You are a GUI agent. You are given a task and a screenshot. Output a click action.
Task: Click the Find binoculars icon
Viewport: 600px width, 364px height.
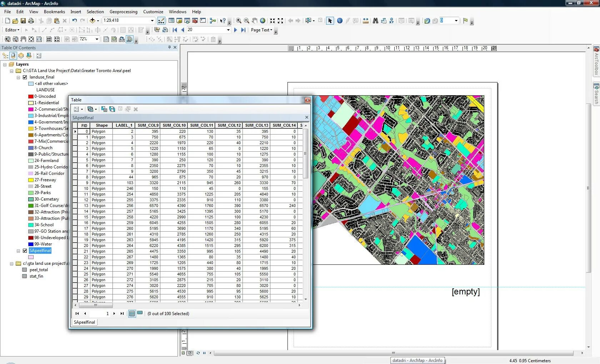click(375, 21)
